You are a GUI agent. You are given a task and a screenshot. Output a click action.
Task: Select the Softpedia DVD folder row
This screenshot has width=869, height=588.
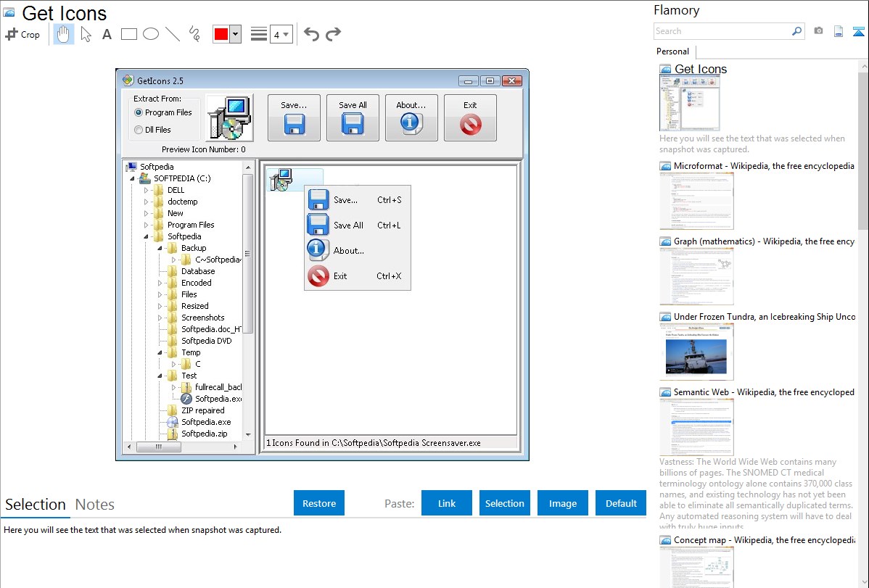(x=199, y=341)
